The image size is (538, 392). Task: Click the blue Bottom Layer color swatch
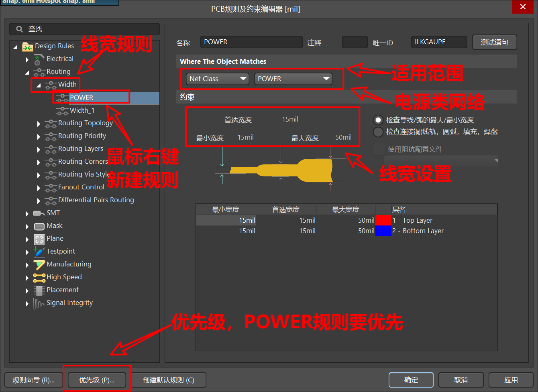pyautogui.click(x=383, y=231)
